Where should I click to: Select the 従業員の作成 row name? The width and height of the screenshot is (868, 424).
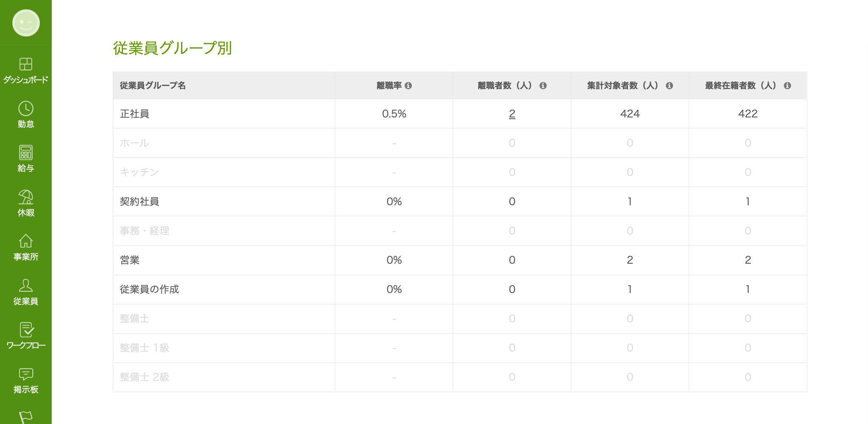pyautogui.click(x=149, y=289)
